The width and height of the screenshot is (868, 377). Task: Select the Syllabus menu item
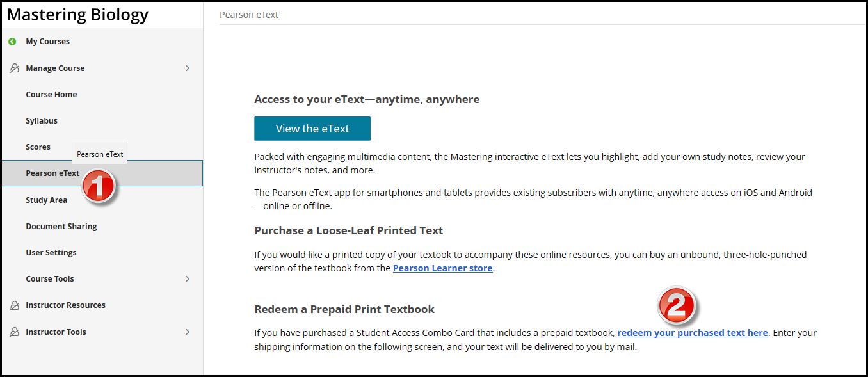tap(42, 121)
